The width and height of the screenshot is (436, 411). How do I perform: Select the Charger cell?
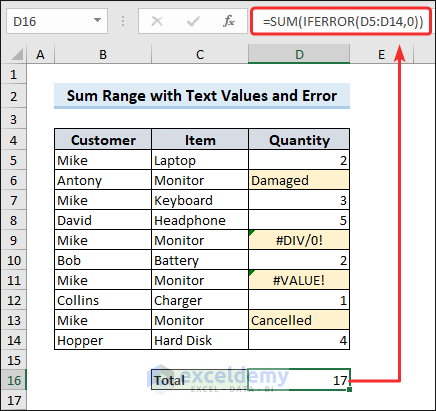(x=200, y=300)
